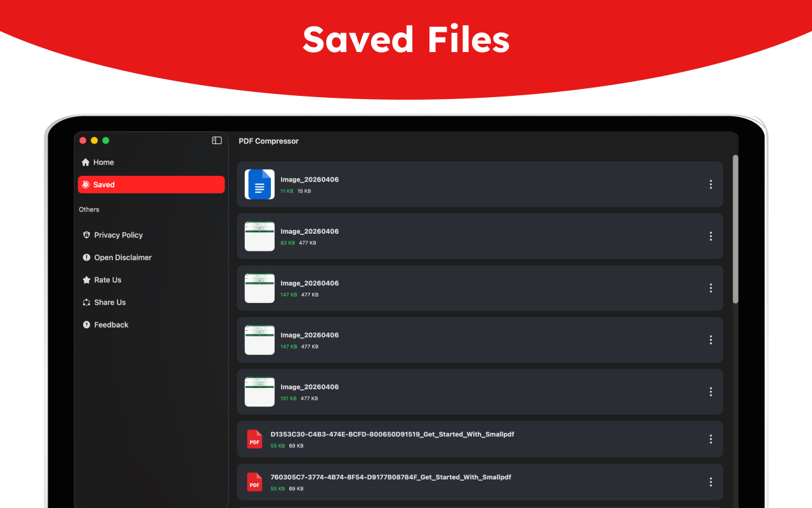Click red PDF icon of D1353C30 file
Screen dimensions: 812x508
[254, 439]
